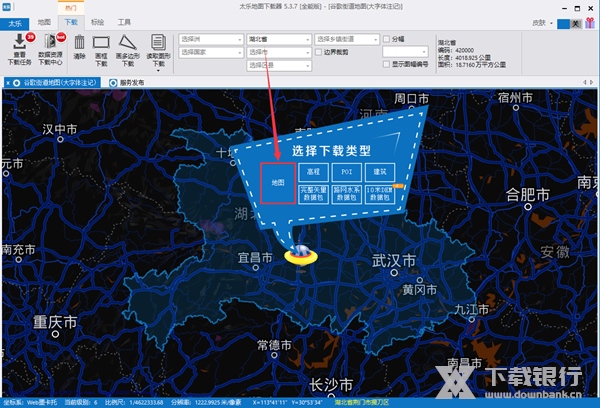The image size is (600, 408).
Task: Select the 画框下载 rectangle download tool
Action: (x=101, y=42)
